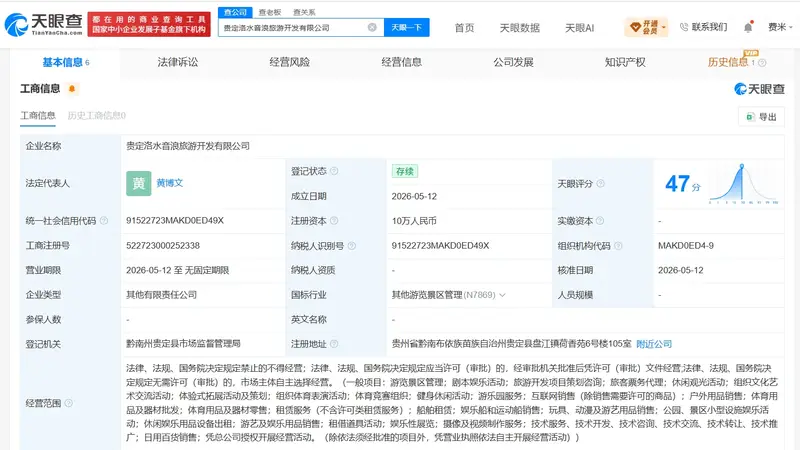Clear the search box with the X icon
This screenshot has width=800, height=450.
coord(372,28)
